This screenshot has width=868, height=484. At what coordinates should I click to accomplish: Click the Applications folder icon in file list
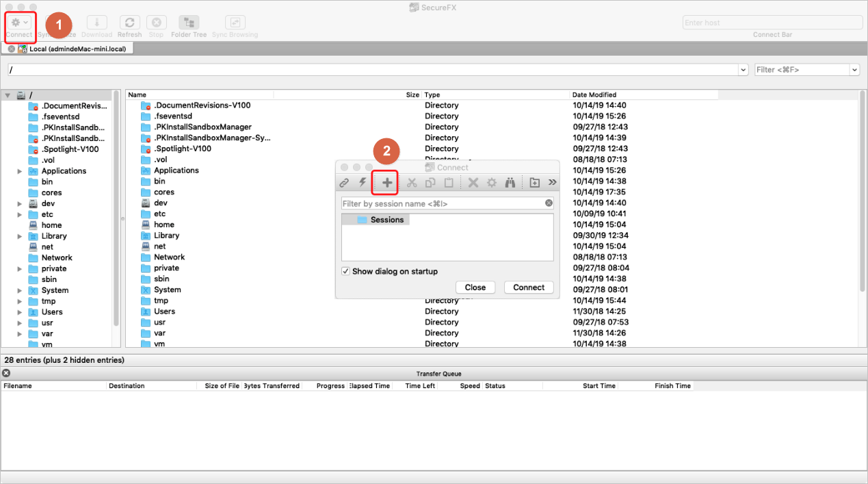point(145,170)
